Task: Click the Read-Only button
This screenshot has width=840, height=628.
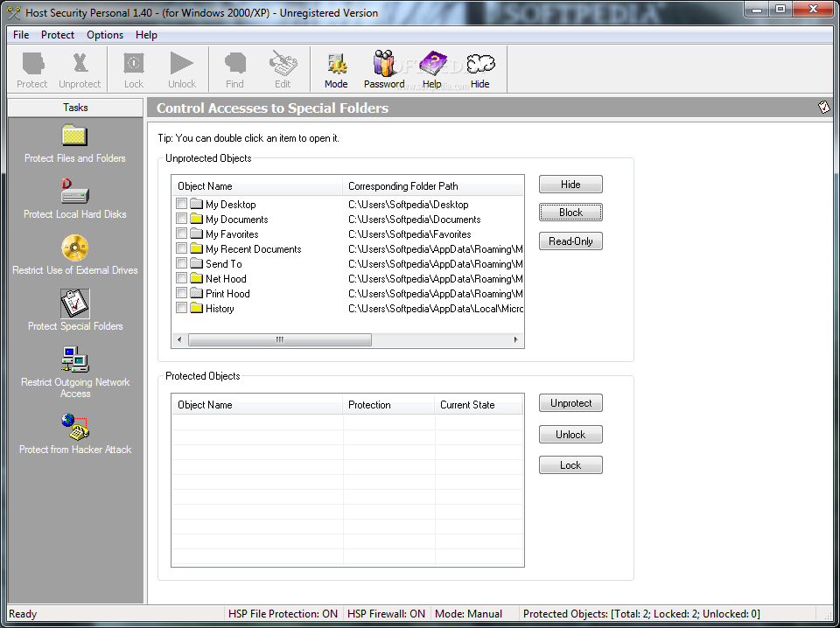Action: coord(570,241)
